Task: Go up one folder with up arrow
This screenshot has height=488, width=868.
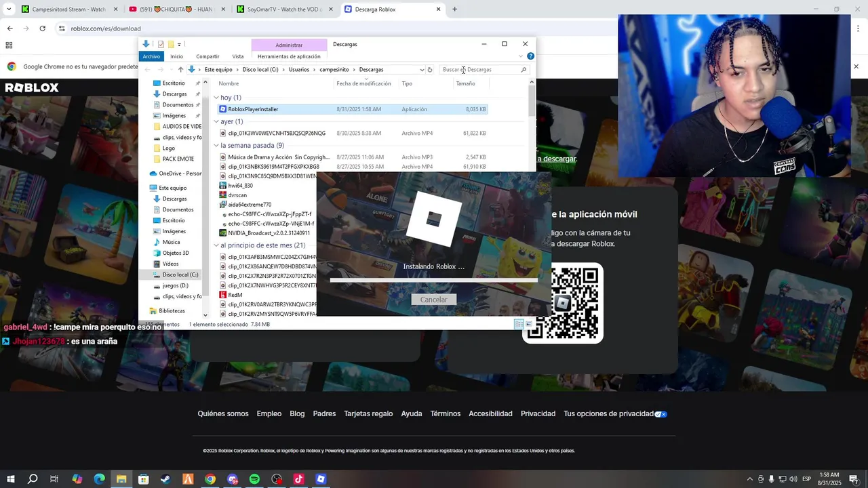Action: coord(180,69)
